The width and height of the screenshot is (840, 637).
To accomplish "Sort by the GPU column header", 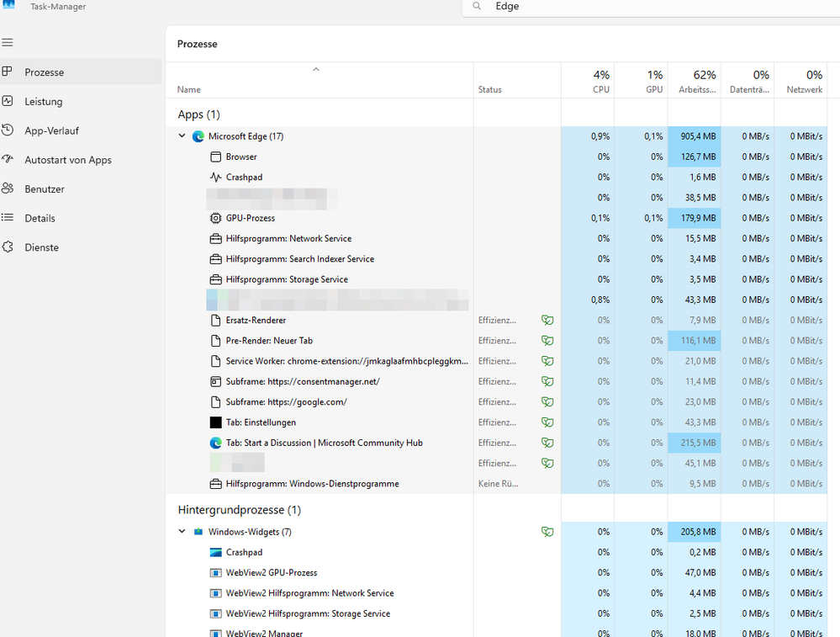I will [x=641, y=81].
